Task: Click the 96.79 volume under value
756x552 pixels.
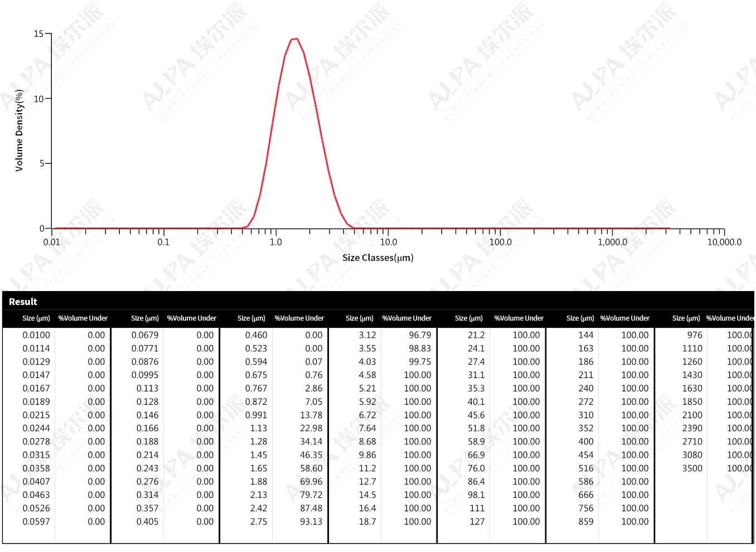Action: pos(420,335)
